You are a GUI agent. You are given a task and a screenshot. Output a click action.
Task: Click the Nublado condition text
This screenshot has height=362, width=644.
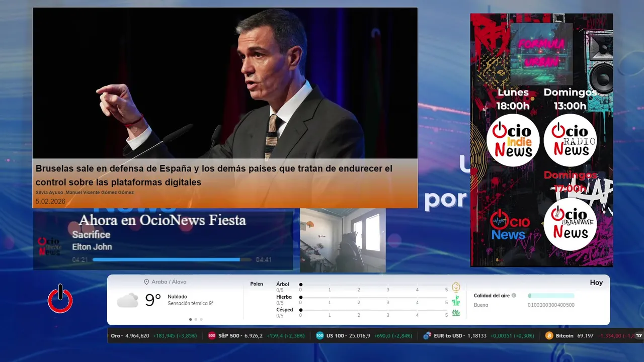click(x=177, y=297)
